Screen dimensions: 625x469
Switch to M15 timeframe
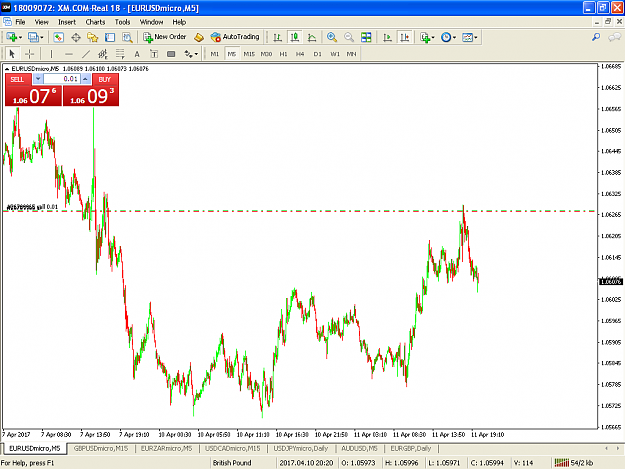point(249,54)
